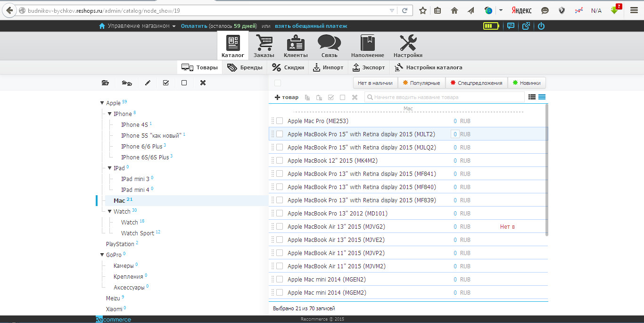
Task: Click взять обещанный платеж link
Action: point(311,26)
